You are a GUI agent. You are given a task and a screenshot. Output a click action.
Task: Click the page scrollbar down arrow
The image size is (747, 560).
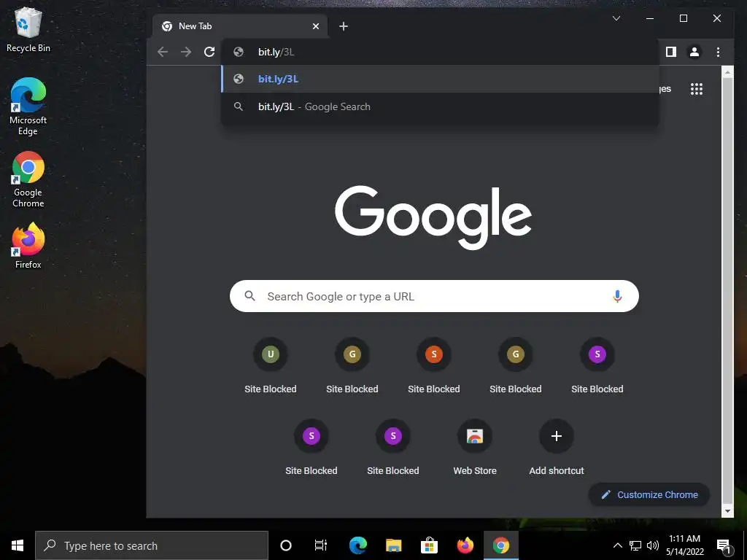point(727,511)
